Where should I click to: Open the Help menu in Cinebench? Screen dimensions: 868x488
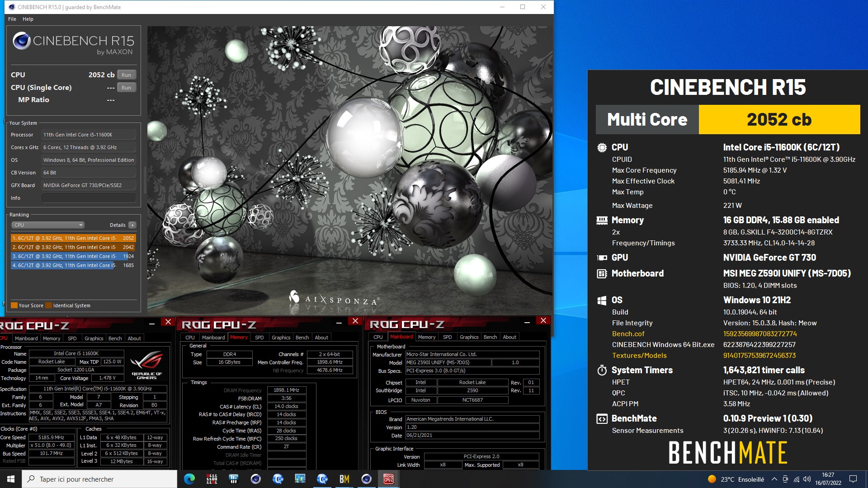click(x=28, y=19)
